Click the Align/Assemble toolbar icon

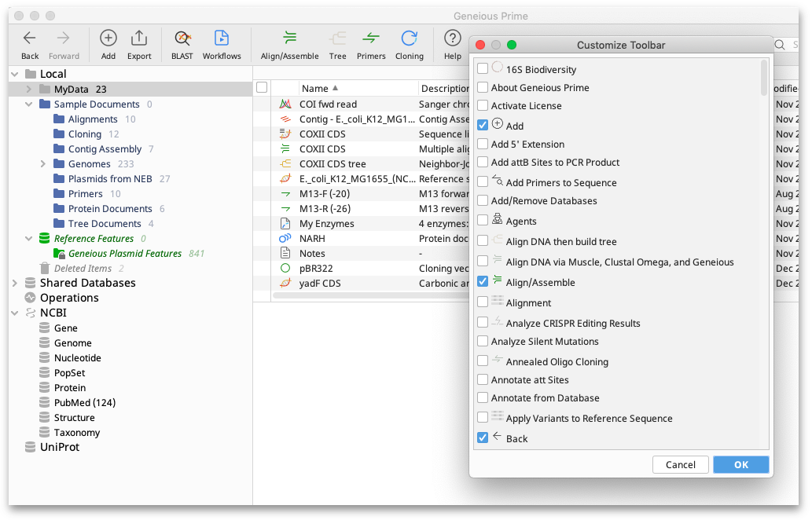(289, 38)
